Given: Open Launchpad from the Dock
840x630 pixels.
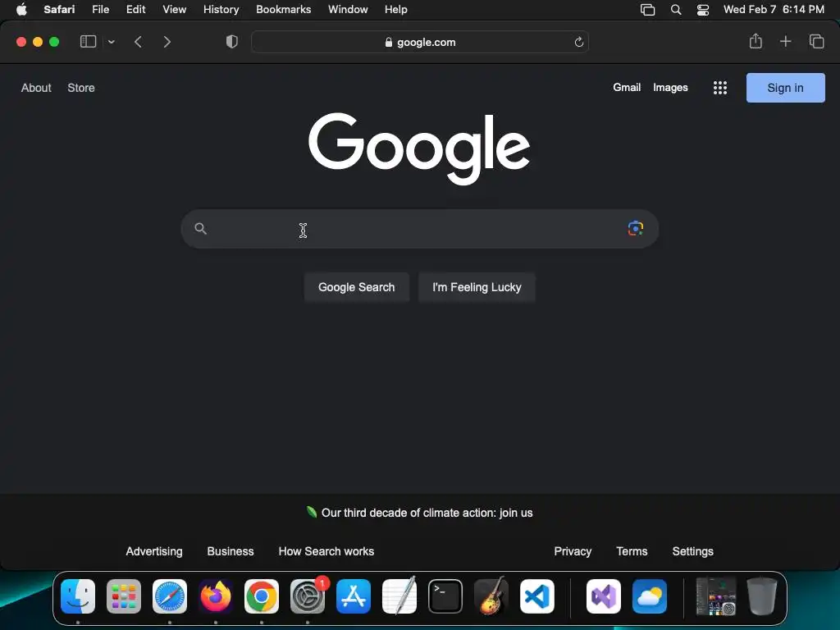Looking at the screenshot, I should click(124, 596).
